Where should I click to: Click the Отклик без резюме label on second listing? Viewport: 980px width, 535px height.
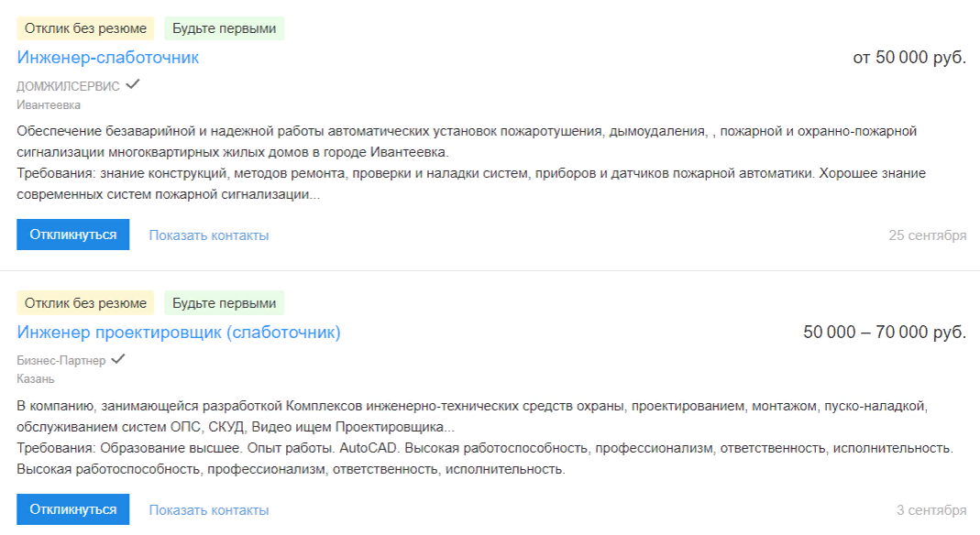84,302
